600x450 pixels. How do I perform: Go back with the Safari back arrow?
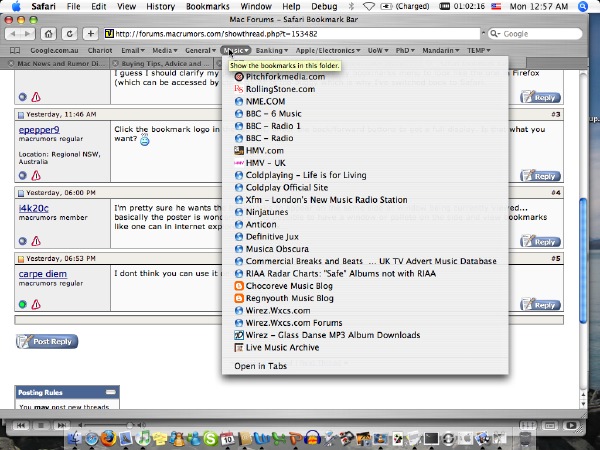pos(13,34)
